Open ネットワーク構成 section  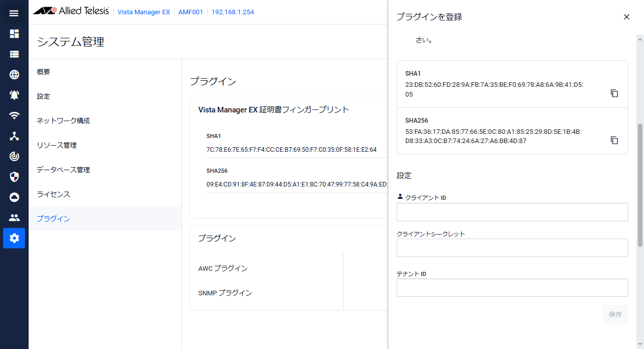(105, 121)
